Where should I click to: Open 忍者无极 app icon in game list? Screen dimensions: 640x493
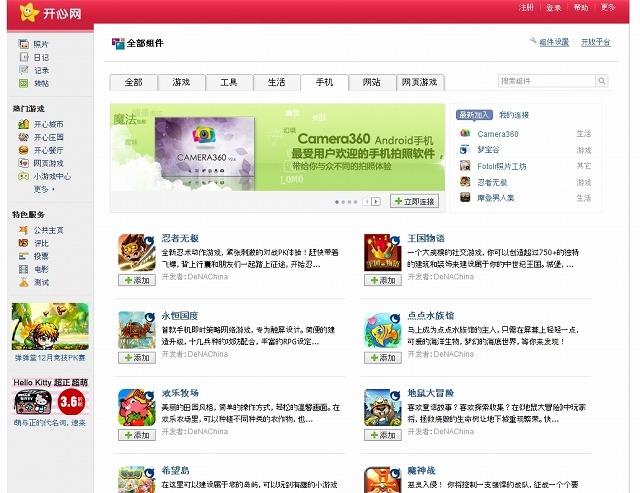137,252
